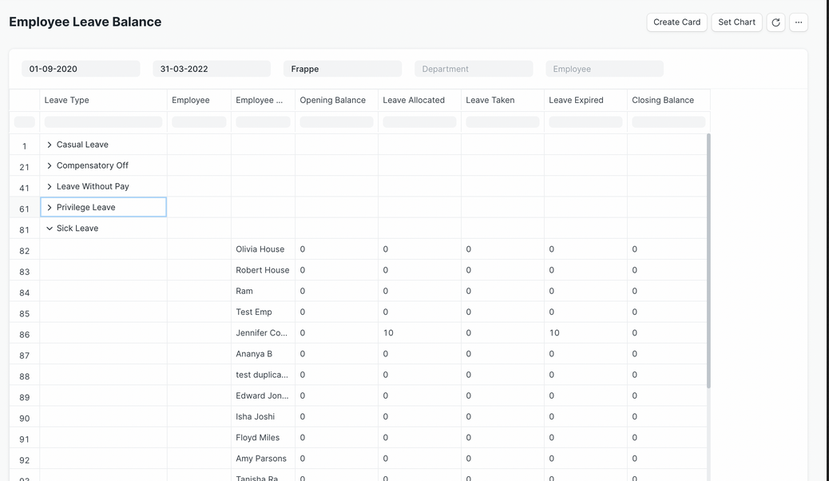
Task: Focus the Employee filter field
Action: [x=604, y=69]
